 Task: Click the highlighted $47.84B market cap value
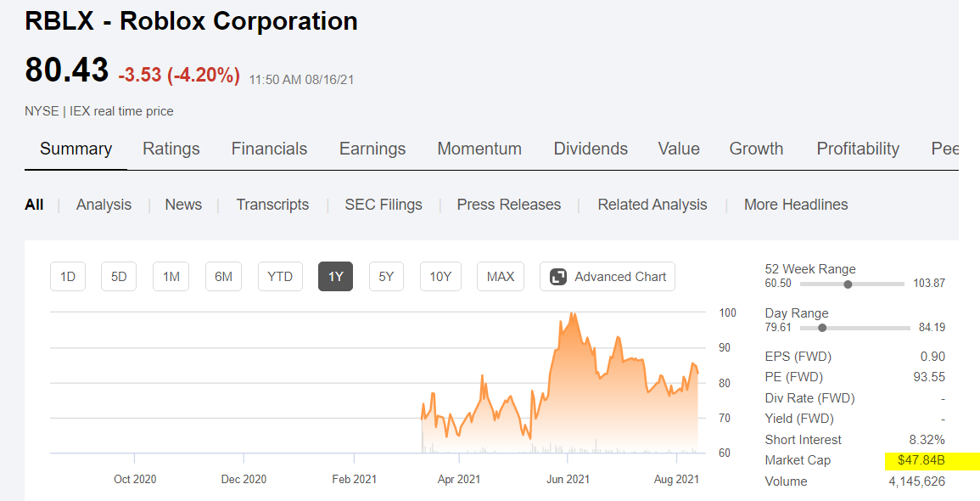(x=921, y=460)
